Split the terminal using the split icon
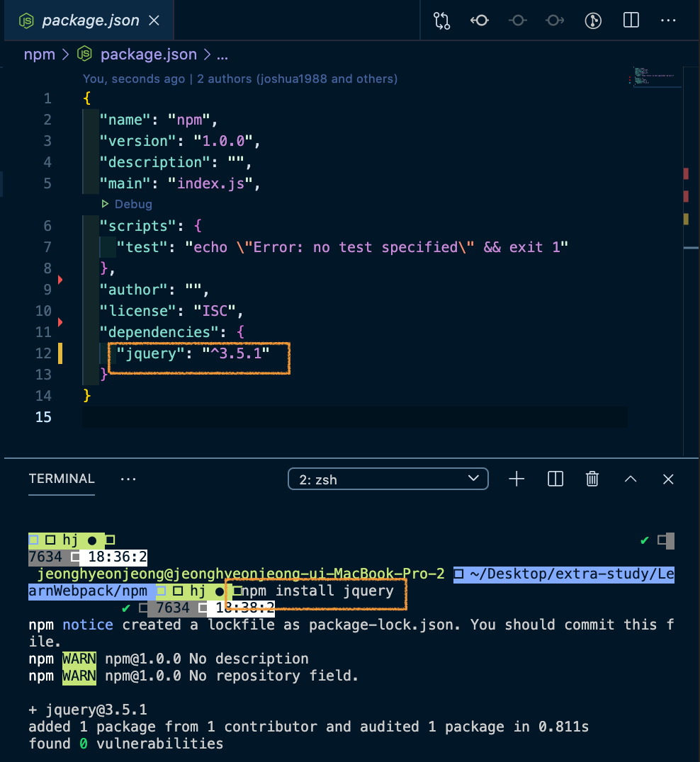This screenshot has height=762, width=700. (x=555, y=479)
